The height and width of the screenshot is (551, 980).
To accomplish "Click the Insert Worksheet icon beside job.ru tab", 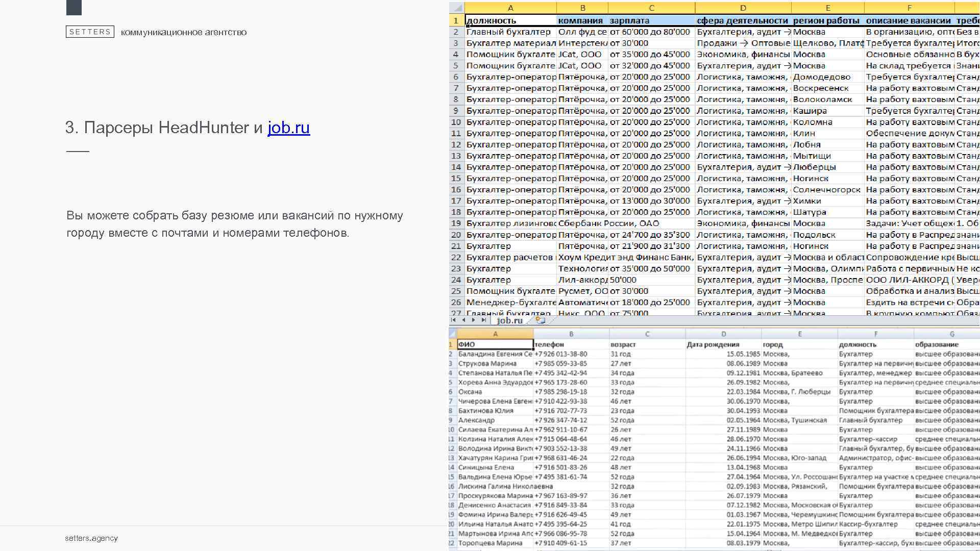I will click(x=541, y=320).
